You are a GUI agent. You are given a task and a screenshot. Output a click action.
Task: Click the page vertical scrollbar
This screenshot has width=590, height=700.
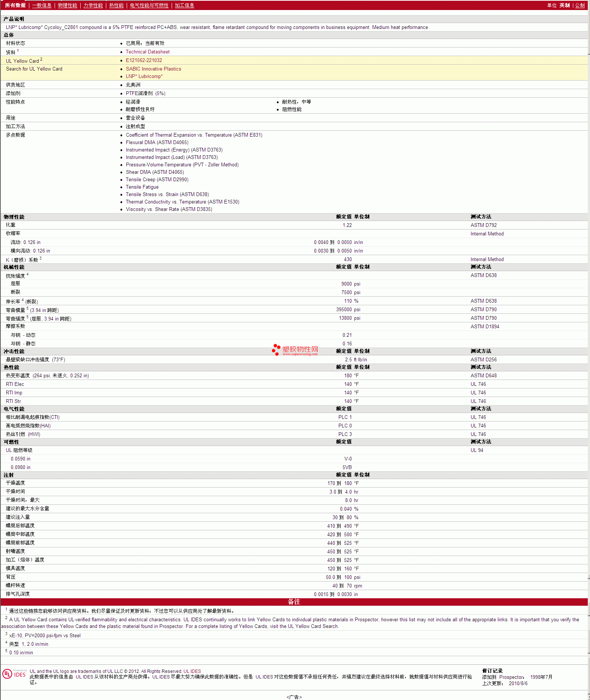tap(589, 349)
